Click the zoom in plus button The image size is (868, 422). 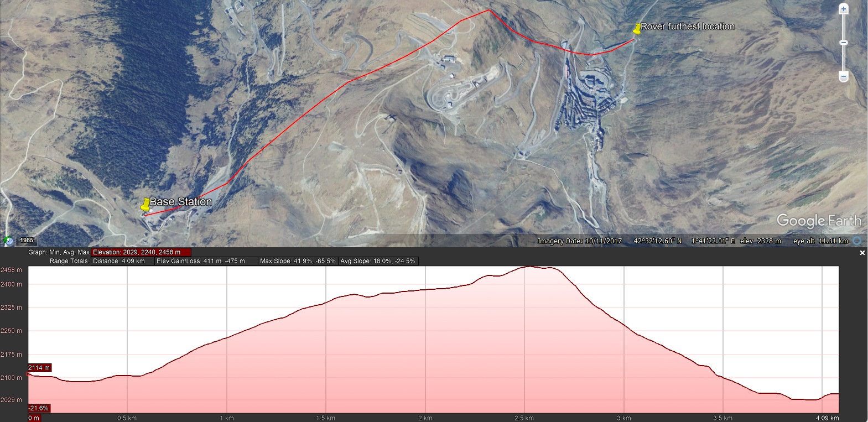[843, 8]
